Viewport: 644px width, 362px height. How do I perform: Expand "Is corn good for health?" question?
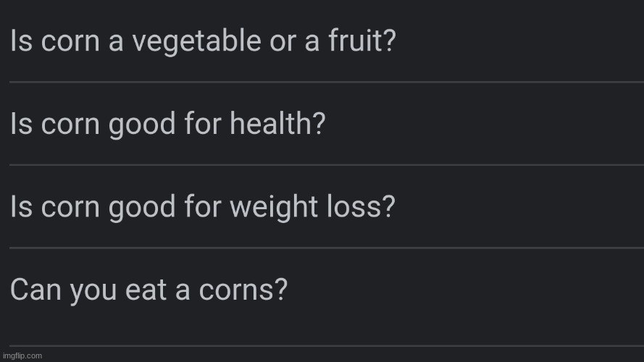pyautogui.click(x=327, y=124)
